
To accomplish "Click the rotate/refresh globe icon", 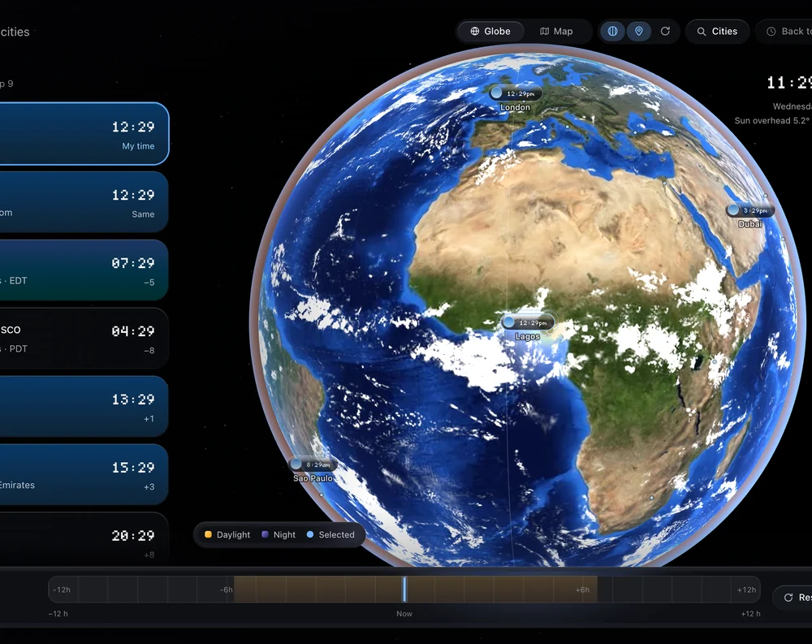I will pos(666,31).
